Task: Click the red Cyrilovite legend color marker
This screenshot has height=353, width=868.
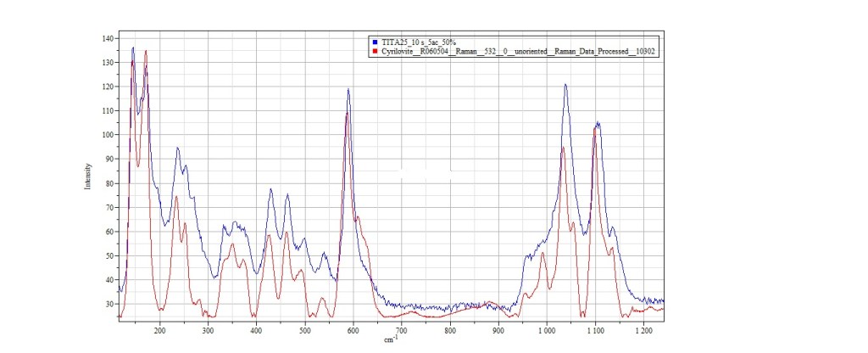Action: pos(374,52)
